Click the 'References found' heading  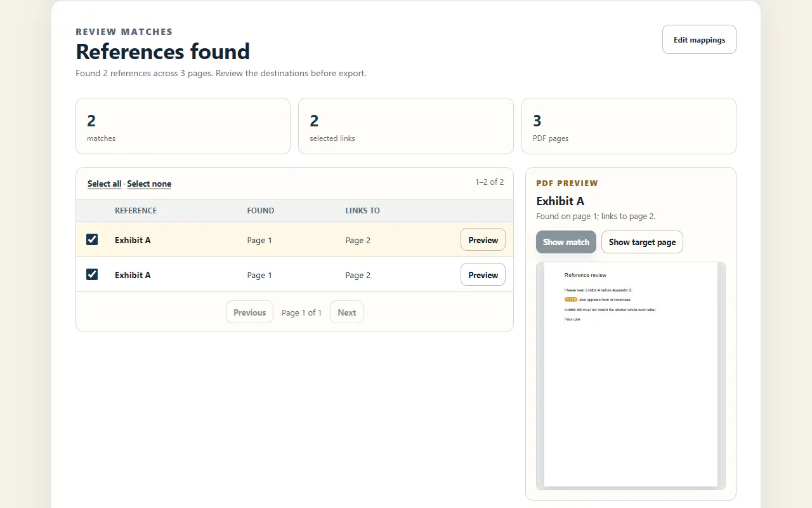click(163, 51)
